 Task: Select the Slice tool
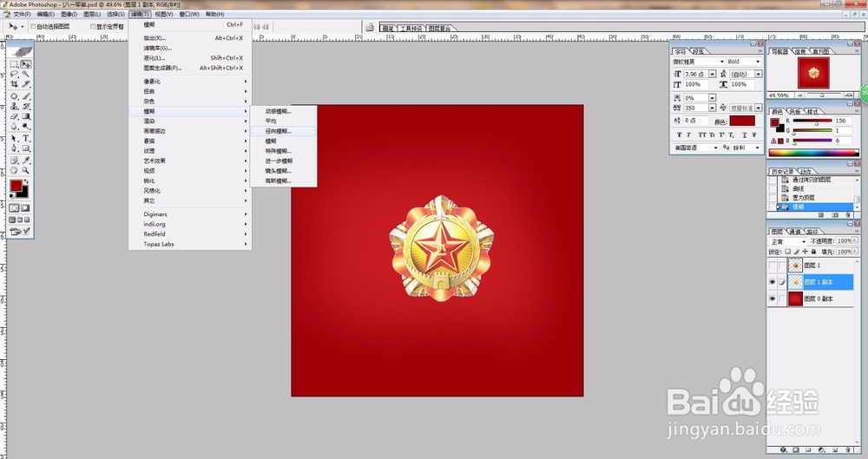point(25,84)
